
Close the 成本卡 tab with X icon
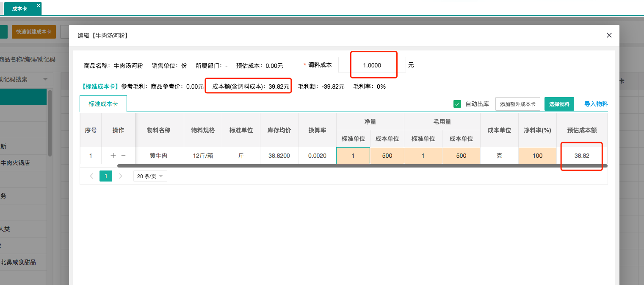(x=38, y=6)
